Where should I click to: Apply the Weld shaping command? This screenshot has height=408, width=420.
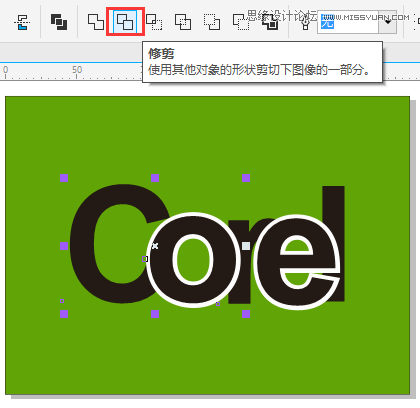(96, 22)
